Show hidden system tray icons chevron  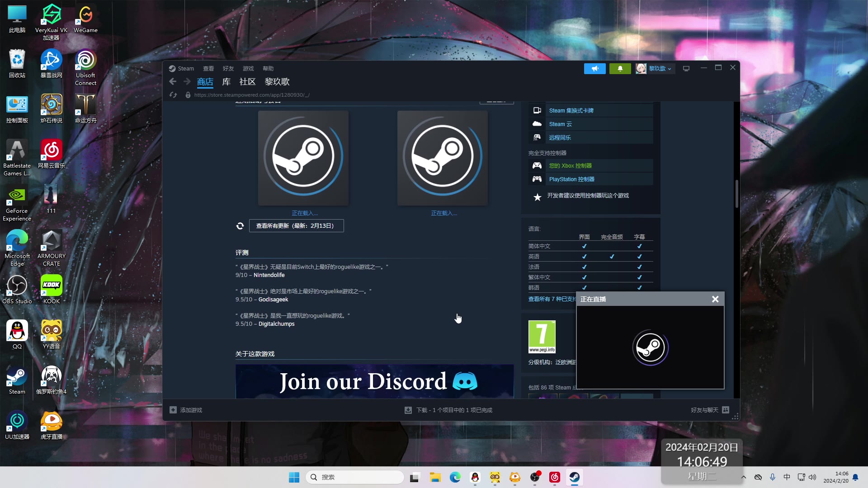[743, 477]
